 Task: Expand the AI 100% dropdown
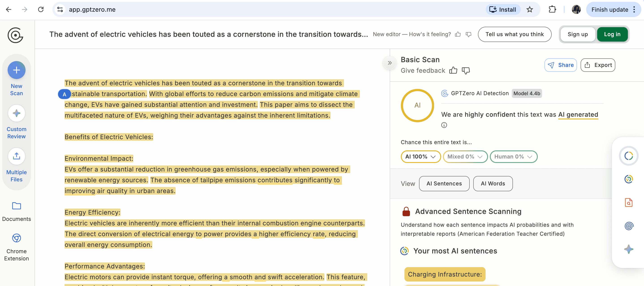pyautogui.click(x=421, y=156)
